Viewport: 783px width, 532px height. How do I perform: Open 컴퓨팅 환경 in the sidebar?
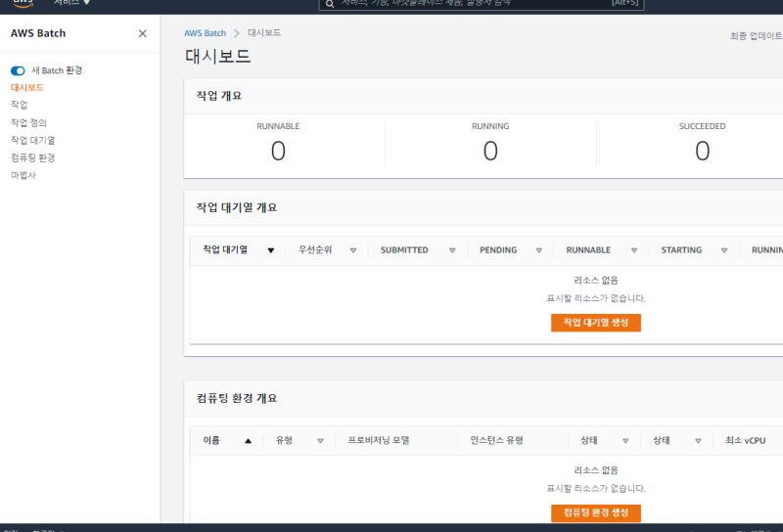pyautogui.click(x=32, y=157)
